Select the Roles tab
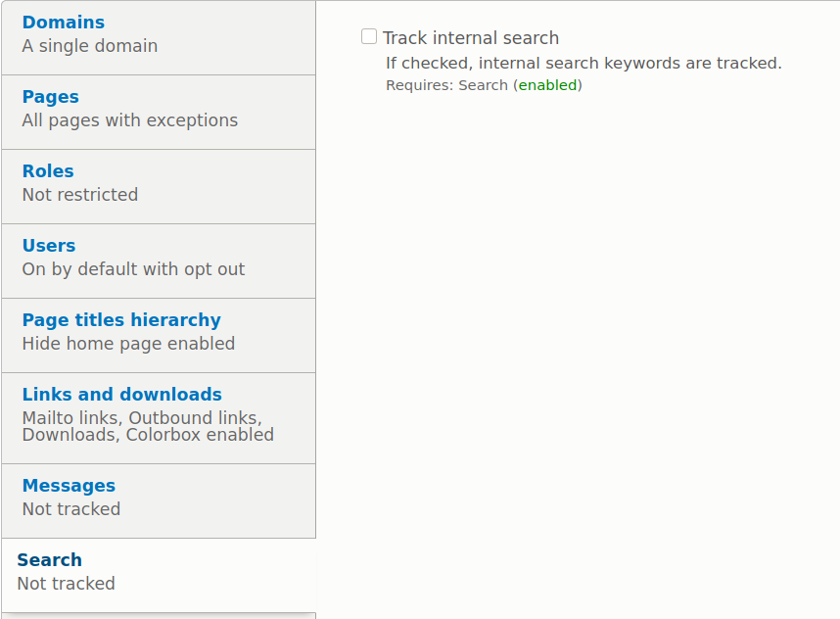 pyautogui.click(x=48, y=171)
